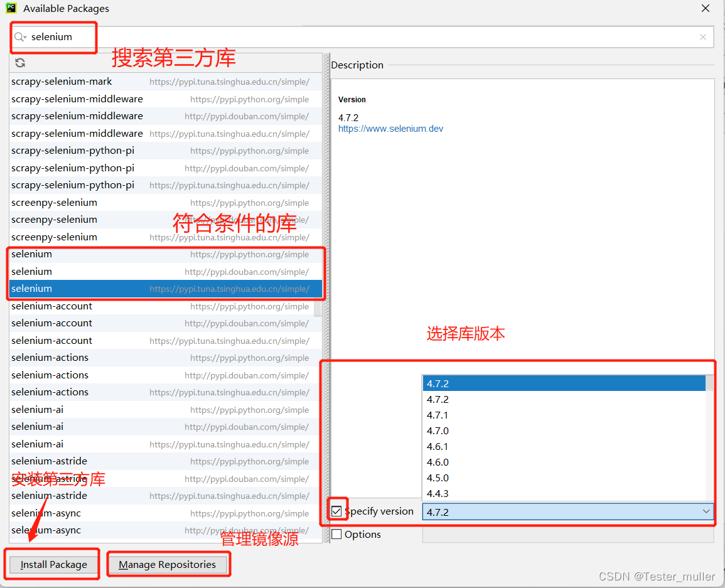Select selenium-account from pypi.python.org

coord(166,306)
